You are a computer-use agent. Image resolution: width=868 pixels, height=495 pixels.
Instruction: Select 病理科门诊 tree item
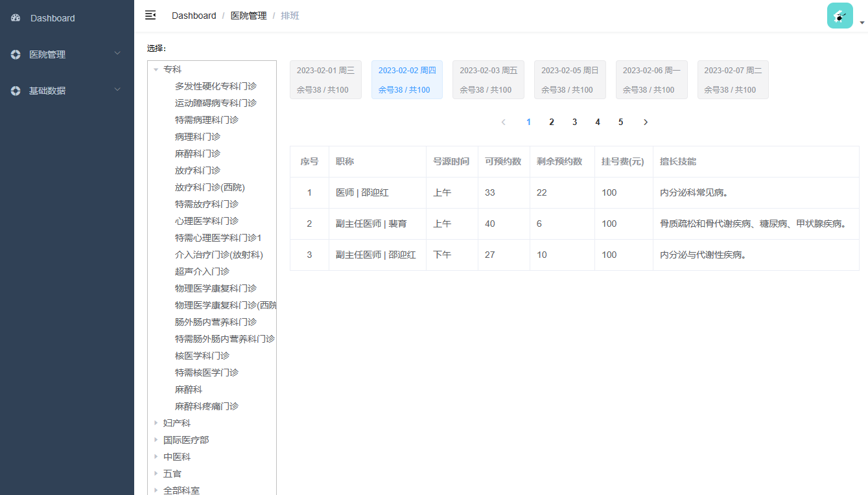198,137
